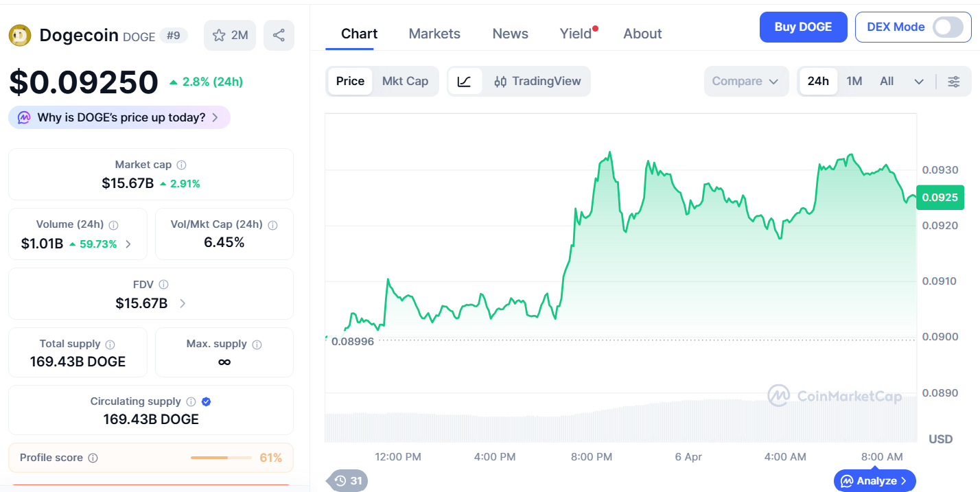Viewport: 980px width, 492px height.
Task: Open Why is DOGE's price up today
Action: point(119,117)
